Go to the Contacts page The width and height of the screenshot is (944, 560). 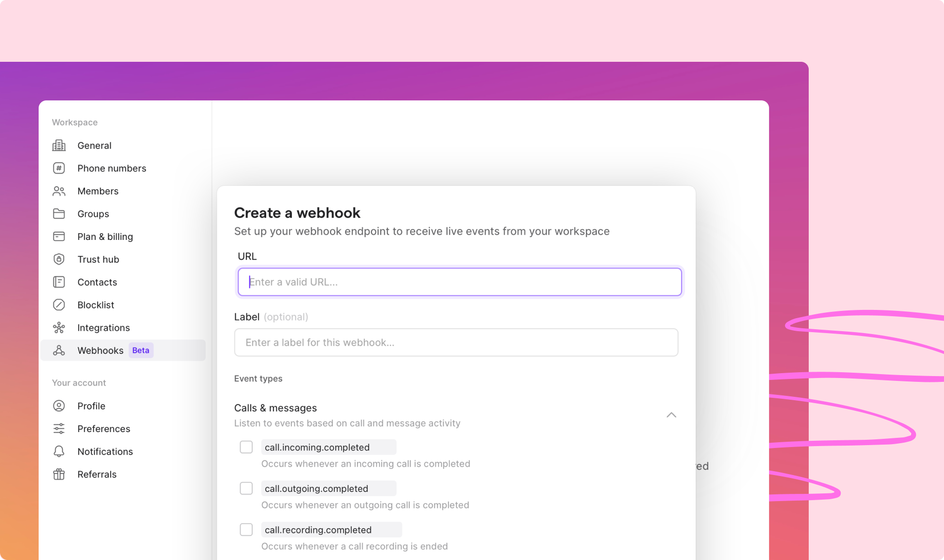(97, 282)
